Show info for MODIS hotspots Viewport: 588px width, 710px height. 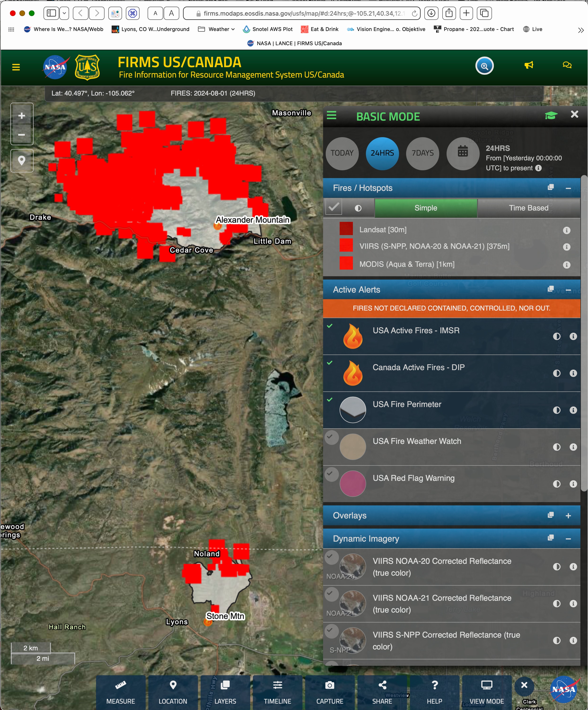point(567,265)
